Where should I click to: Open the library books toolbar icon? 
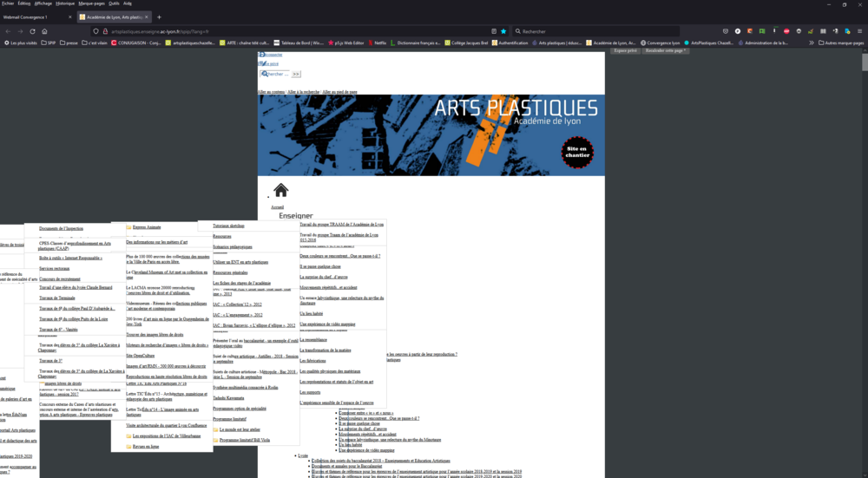coord(823,31)
